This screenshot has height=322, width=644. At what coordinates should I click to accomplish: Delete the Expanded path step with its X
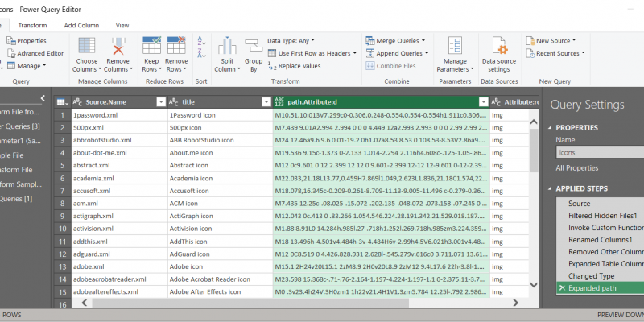[562, 288]
